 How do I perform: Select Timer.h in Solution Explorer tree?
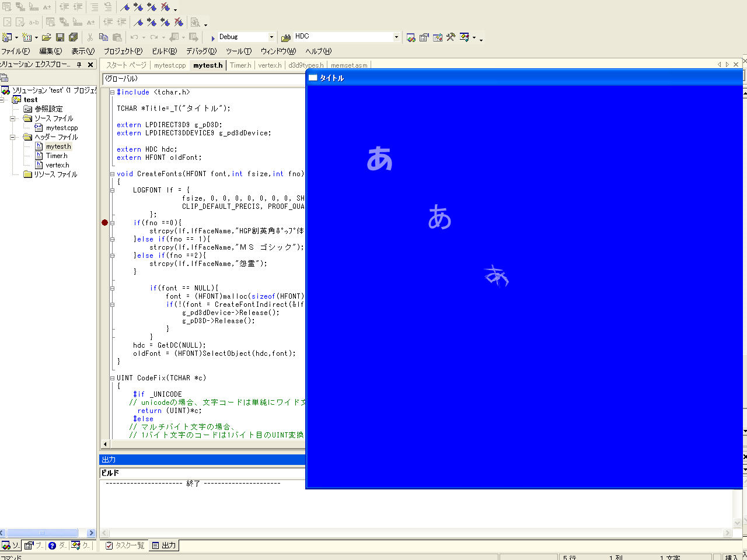57,156
